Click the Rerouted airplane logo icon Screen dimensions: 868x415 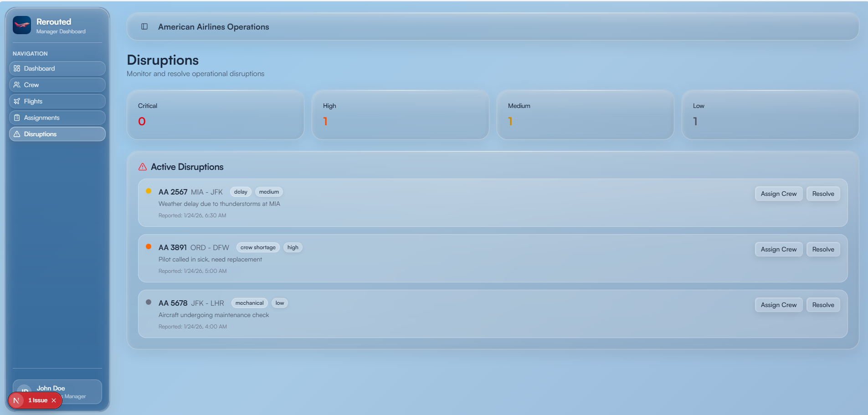click(22, 26)
